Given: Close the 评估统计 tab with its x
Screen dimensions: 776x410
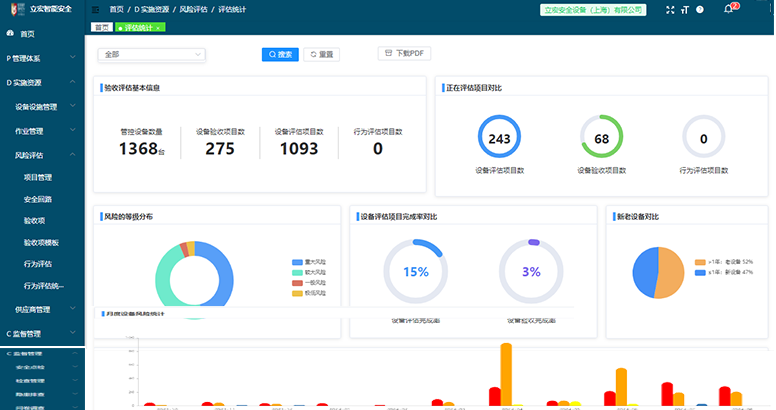Looking at the screenshot, I should (159, 28).
